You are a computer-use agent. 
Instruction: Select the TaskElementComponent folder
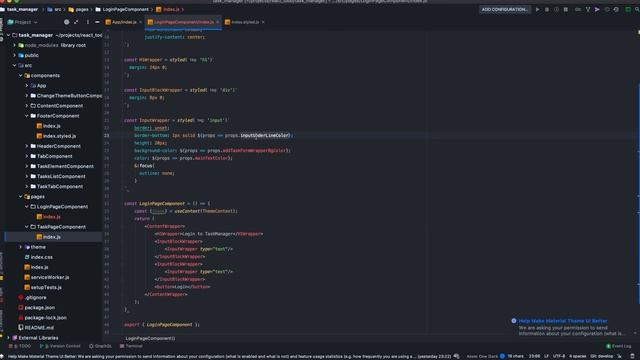pyautogui.click(x=65, y=166)
